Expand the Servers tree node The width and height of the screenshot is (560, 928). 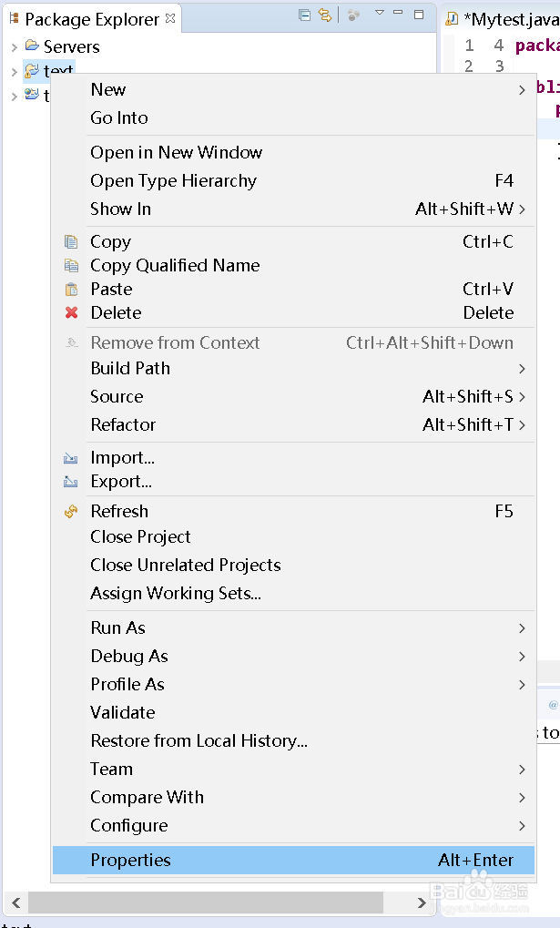pos(15,46)
